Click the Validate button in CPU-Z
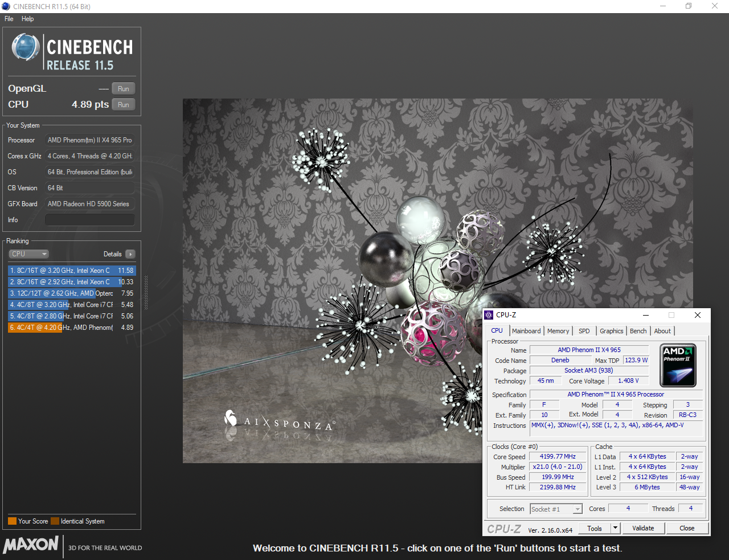The image size is (729, 560). tap(643, 529)
